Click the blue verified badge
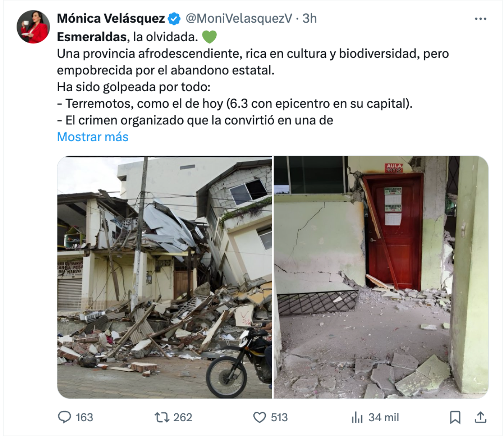This screenshot has width=504, height=436. pyautogui.click(x=174, y=19)
